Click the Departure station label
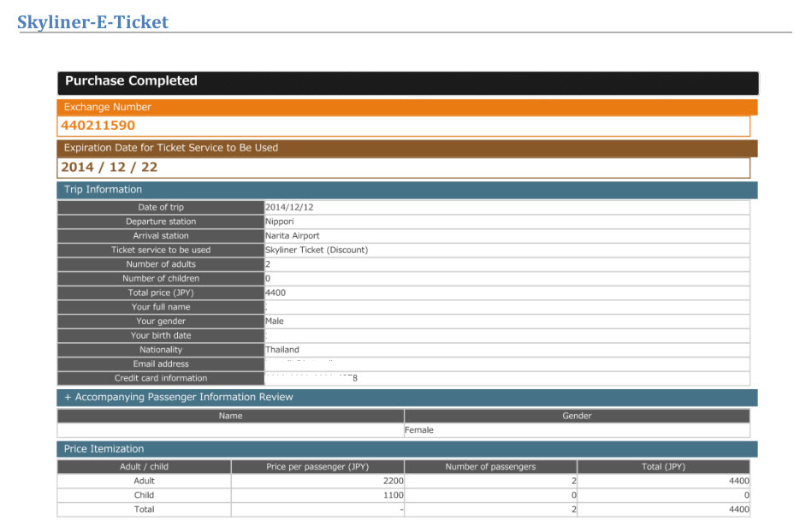The image size is (794, 532). [x=161, y=222]
